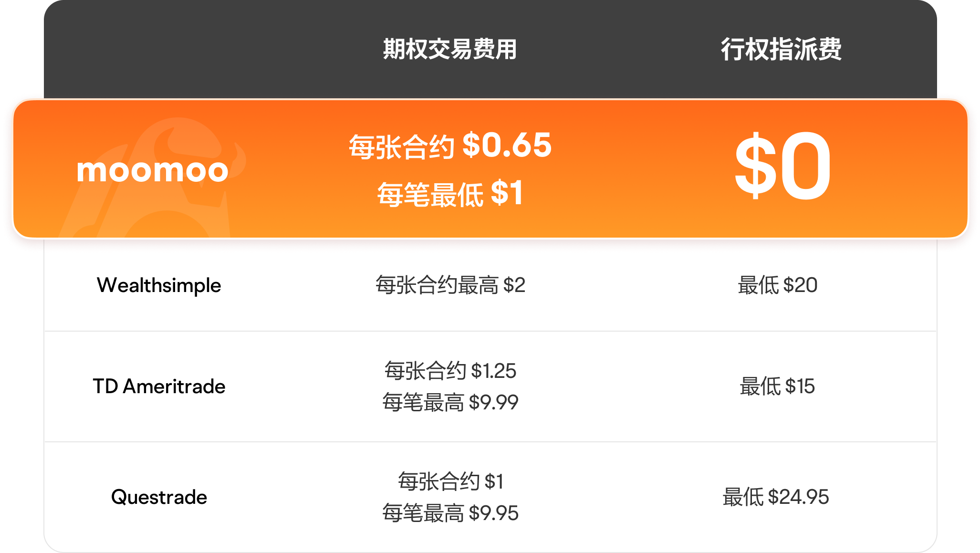Select the Wealthsimple broker name
Viewport: 980px width, 553px height.
tap(159, 285)
